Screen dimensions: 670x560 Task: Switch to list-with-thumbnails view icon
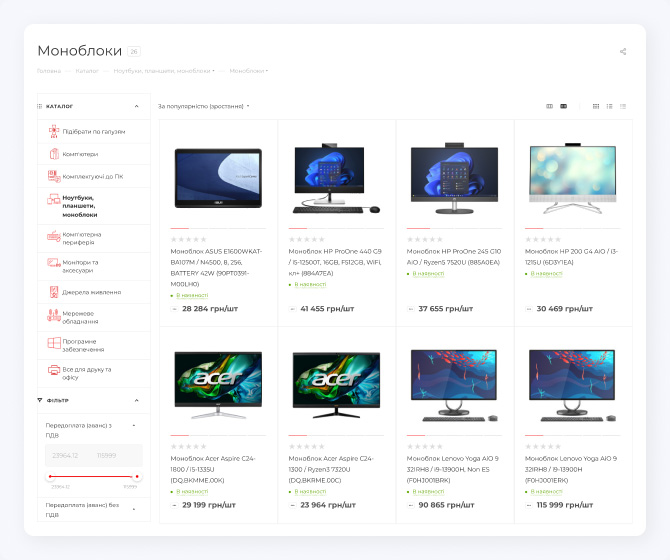pos(609,106)
